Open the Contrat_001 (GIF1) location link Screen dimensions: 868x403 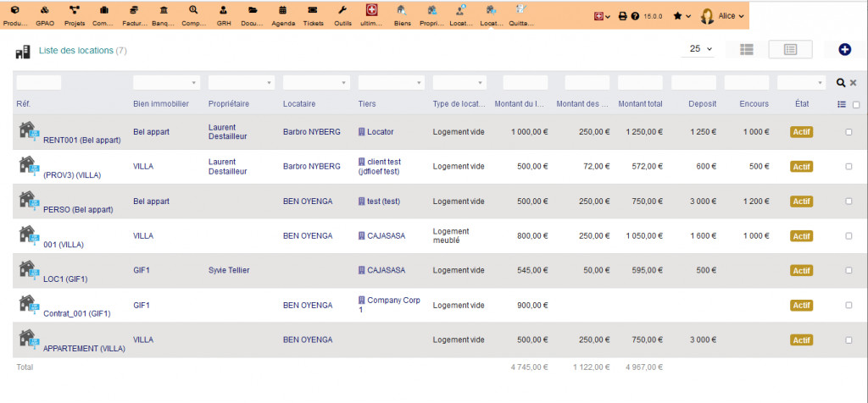point(76,313)
